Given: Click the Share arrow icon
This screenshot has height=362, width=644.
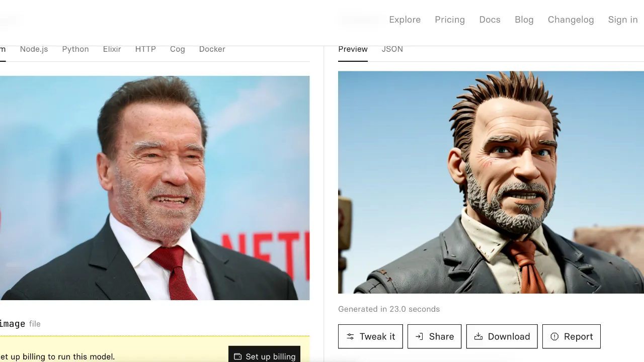Looking at the screenshot, I should (419, 336).
